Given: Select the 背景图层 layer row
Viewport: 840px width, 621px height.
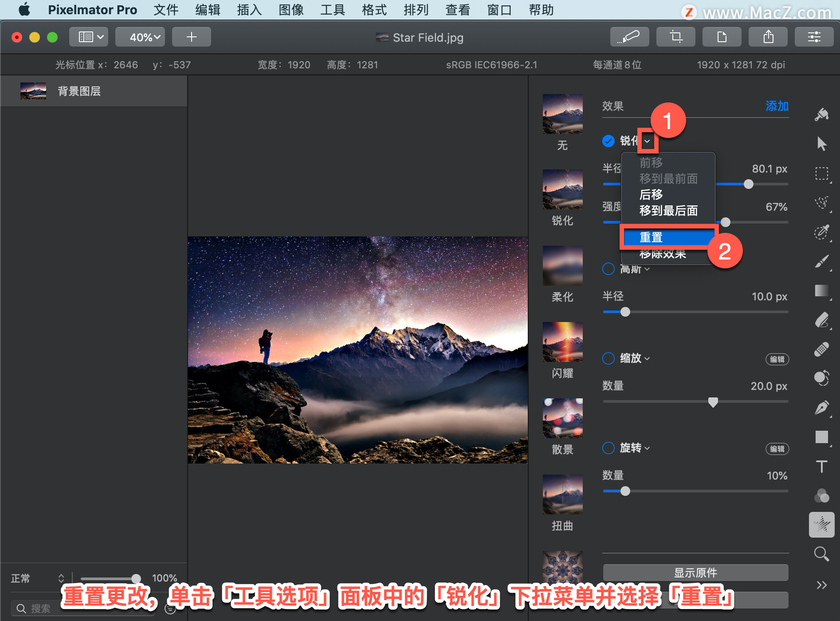Looking at the screenshot, I should pyautogui.click(x=94, y=91).
